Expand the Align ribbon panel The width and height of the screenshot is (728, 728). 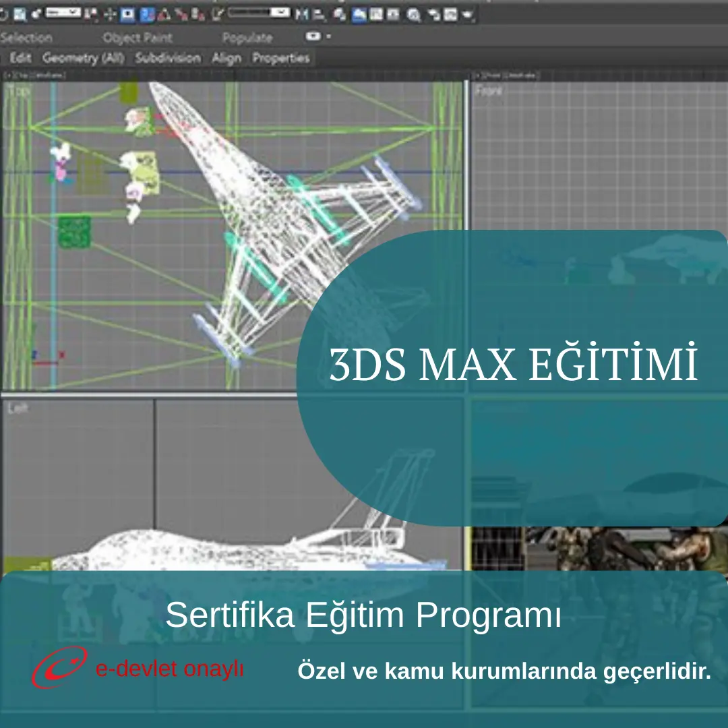226,58
